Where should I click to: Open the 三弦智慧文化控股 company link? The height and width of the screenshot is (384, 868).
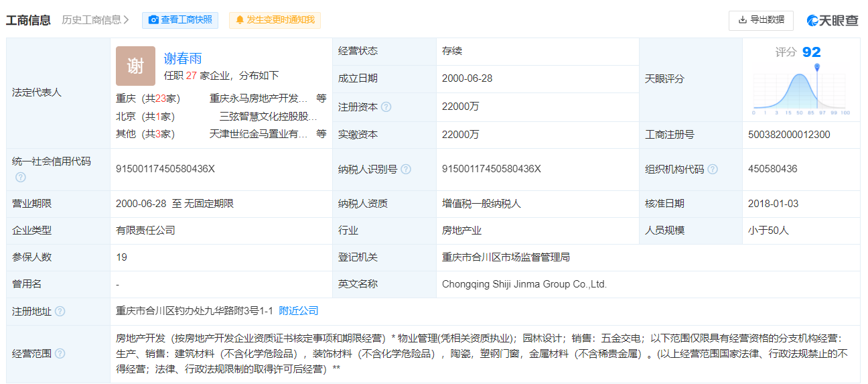[x=268, y=116]
